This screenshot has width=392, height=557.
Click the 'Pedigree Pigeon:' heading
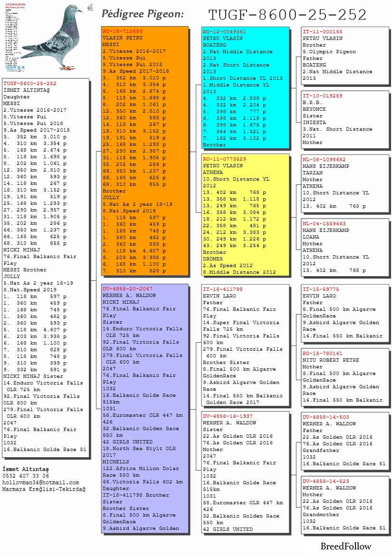[x=143, y=15]
